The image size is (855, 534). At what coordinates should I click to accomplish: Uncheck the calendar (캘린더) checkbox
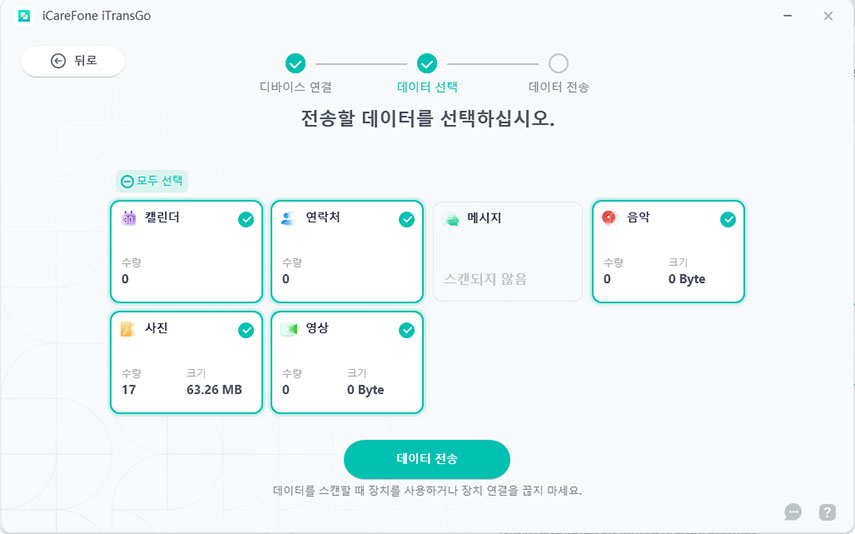[246, 220]
